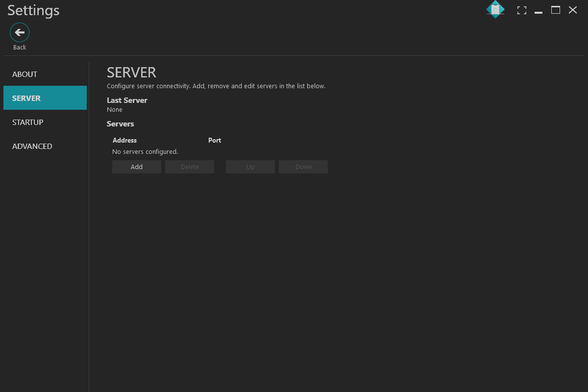Toggle fullscreen mode icon

(x=522, y=10)
